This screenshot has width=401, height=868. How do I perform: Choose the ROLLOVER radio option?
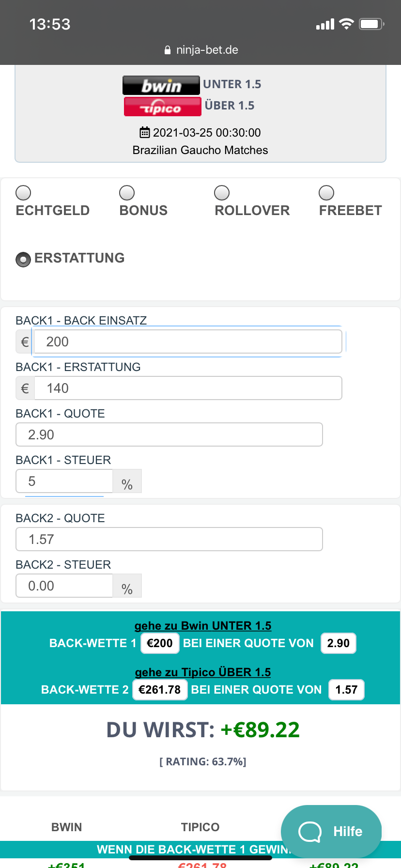coord(222,193)
